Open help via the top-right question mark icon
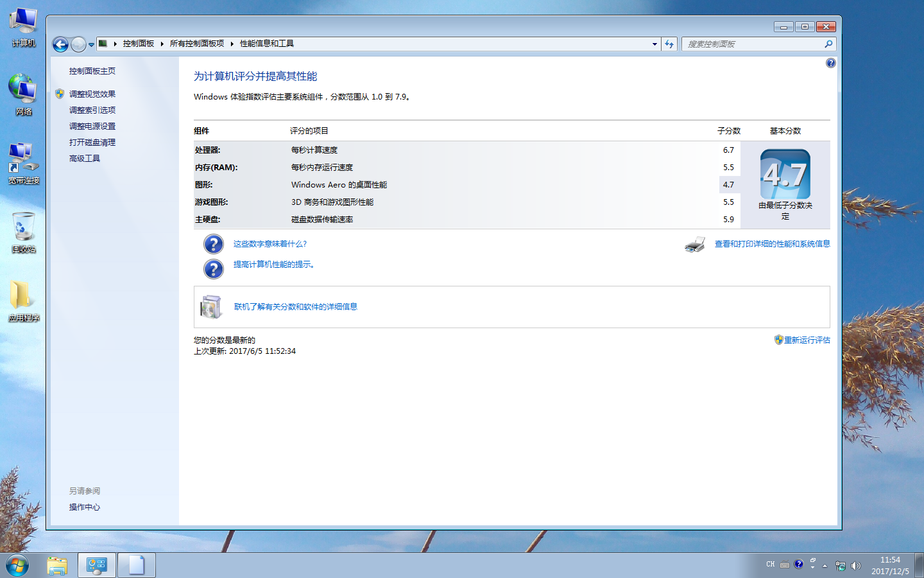The width and height of the screenshot is (924, 578). (x=830, y=63)
